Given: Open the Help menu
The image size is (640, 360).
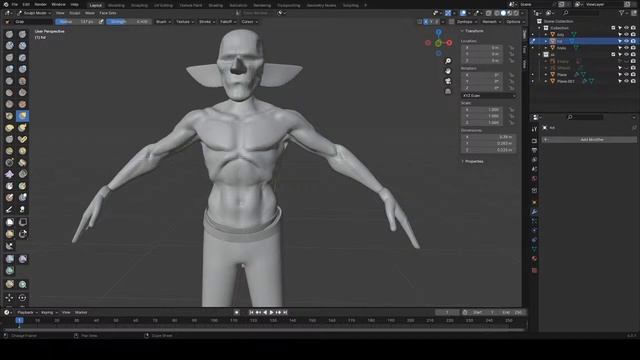Looking at the screenshot, I should [x=75, y=4].
